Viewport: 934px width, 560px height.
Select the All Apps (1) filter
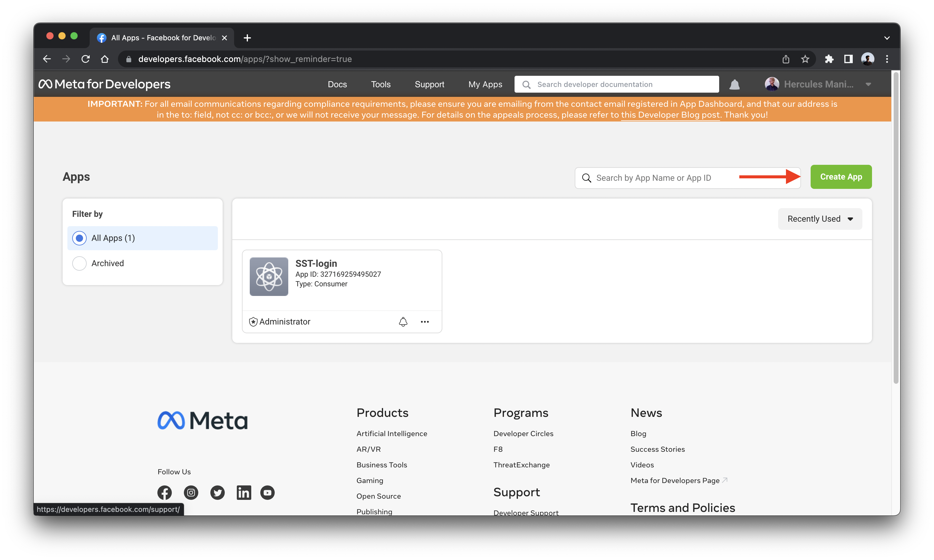(x=142, y=238)
